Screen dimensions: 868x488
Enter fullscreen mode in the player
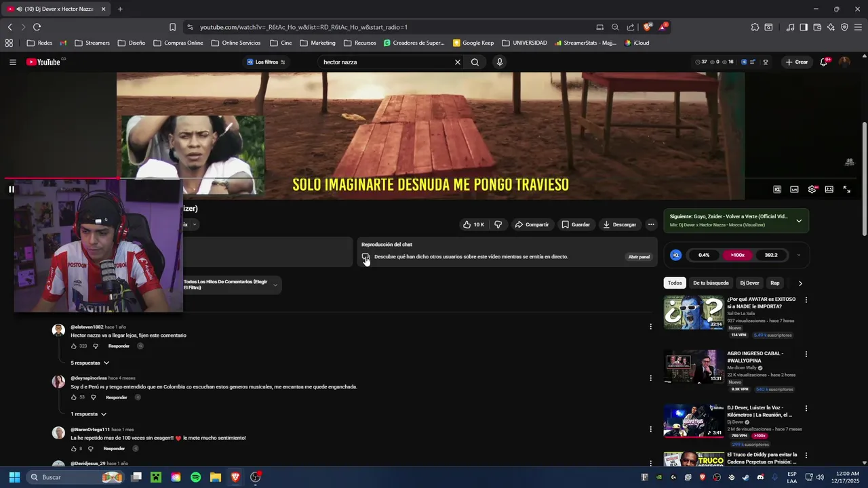(x=846, y=190)
